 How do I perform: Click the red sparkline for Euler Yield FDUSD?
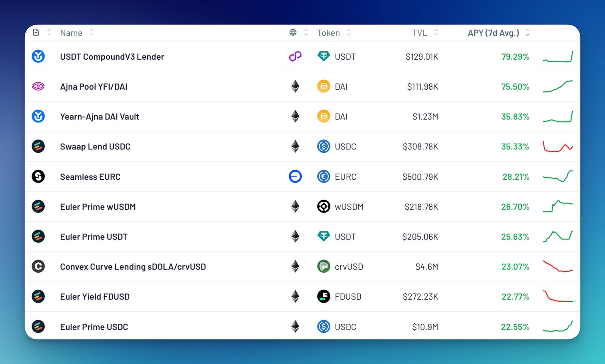click(x=558, y=296)
